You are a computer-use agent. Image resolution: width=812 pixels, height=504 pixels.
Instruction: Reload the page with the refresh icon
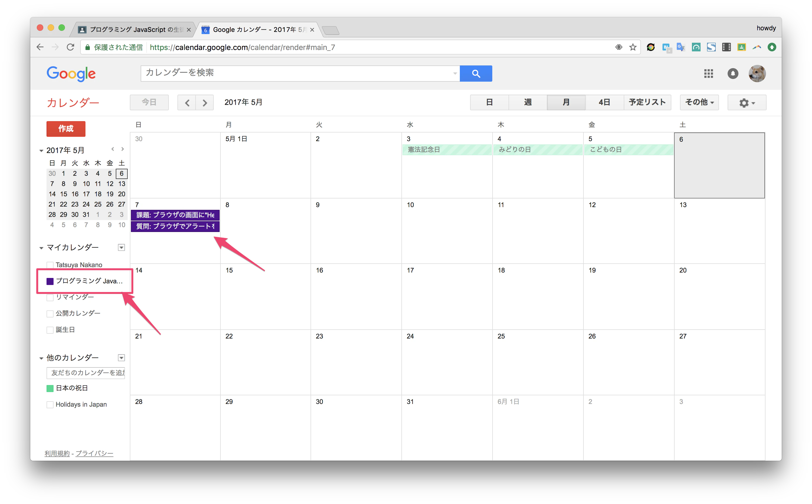[x=70, y=47]
